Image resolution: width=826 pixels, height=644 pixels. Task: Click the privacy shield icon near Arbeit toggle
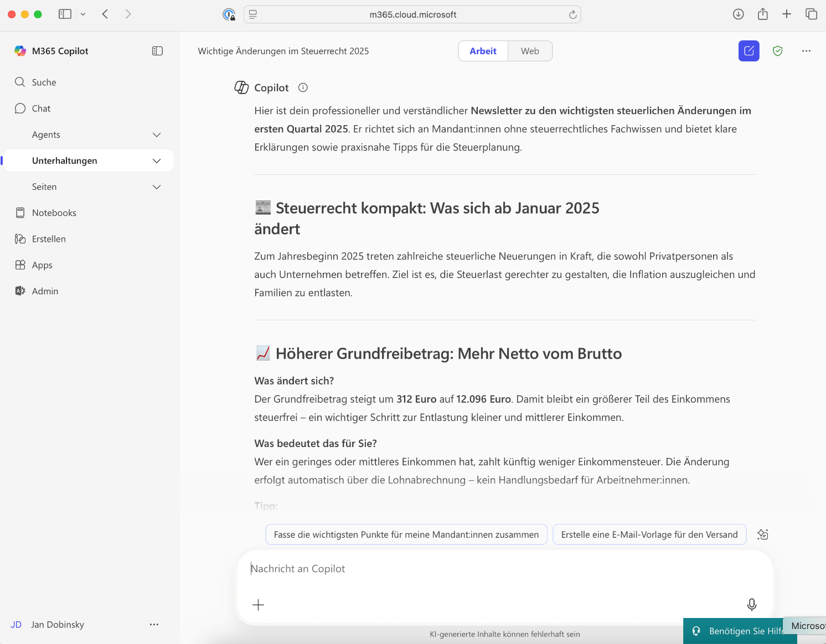coord(777,50)
